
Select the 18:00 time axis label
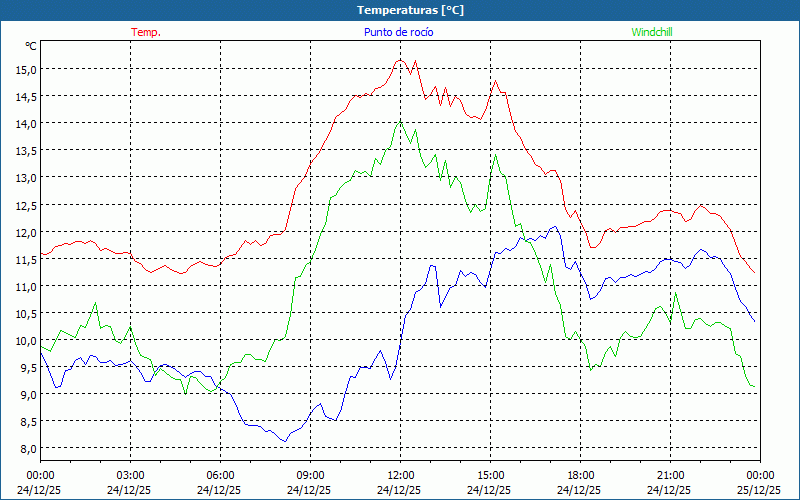point(580,475)
